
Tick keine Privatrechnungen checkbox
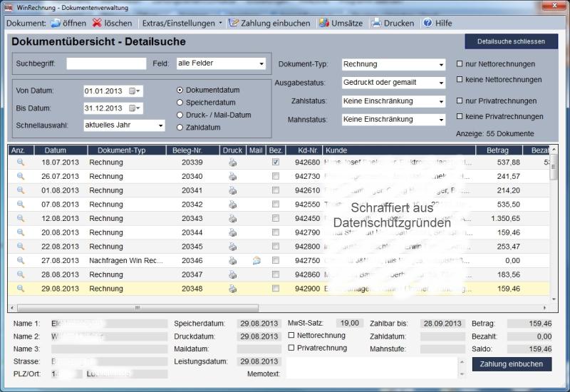tap(460, 116)
